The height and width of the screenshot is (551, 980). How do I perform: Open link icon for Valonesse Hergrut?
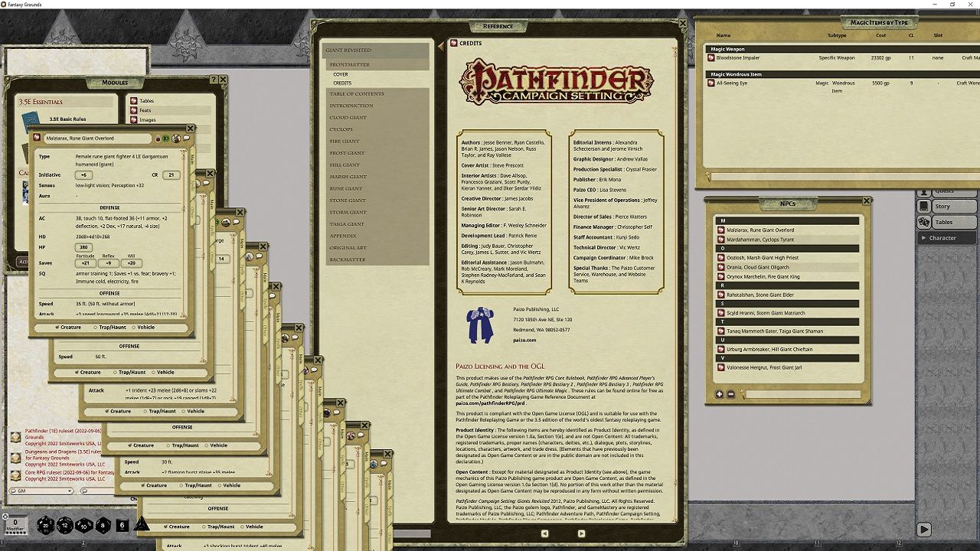(721, 367)
